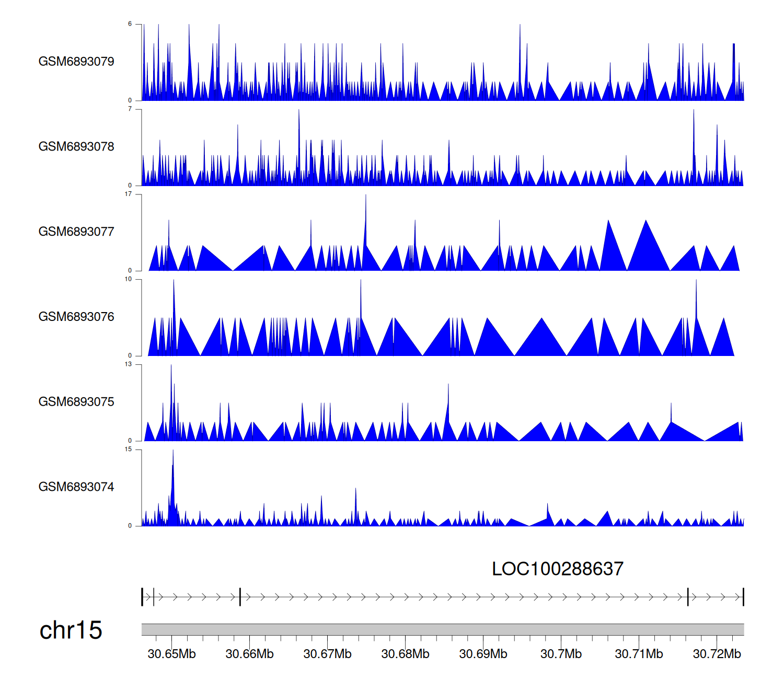Click the 30.65Mb axis tick label
The width and height of the screenshot is (784, 690).
pos(171,654)
